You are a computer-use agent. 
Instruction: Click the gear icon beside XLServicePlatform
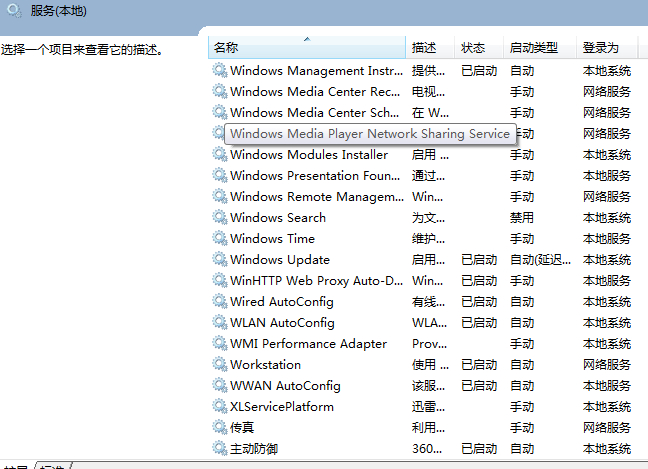(220, 407)
